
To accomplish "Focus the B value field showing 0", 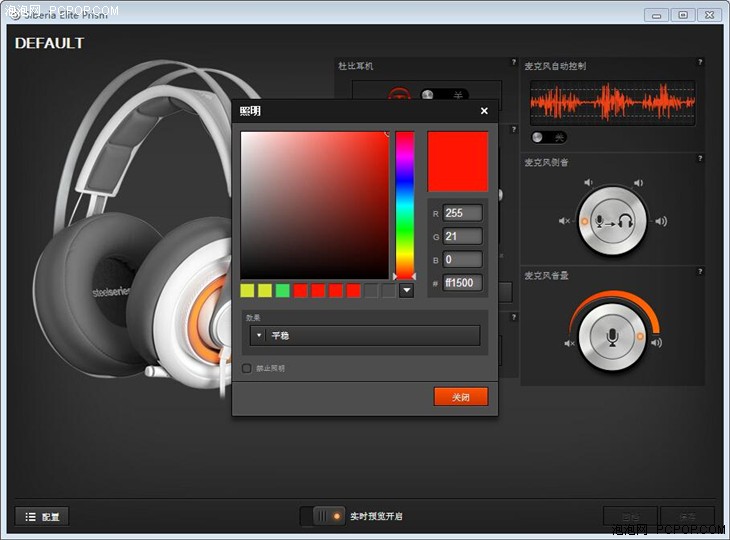I will tap(462, 259).
